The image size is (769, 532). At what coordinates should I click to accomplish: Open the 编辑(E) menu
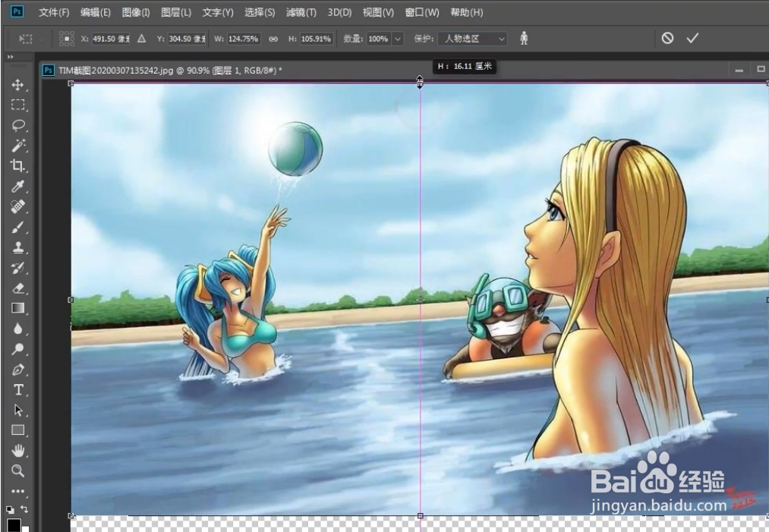95,12
